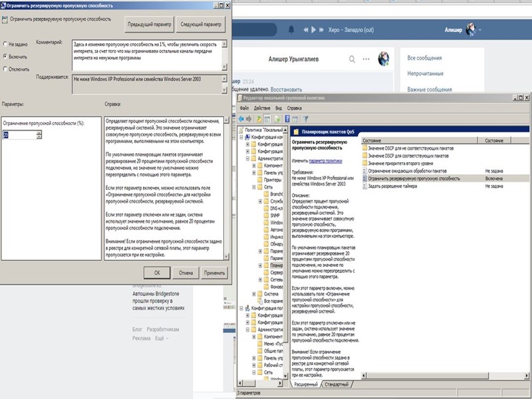Collapse the Конфигурация ком... tree node

(x=241, y=137)
